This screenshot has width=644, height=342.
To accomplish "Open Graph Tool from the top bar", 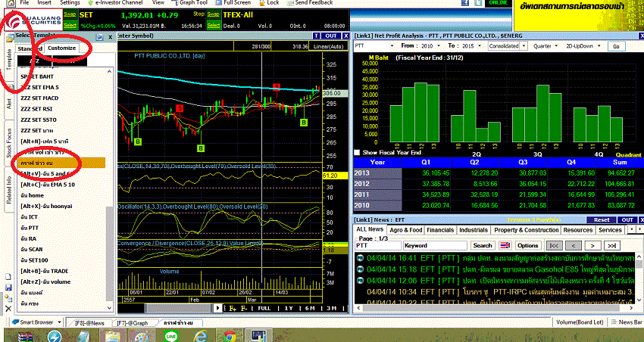I will 190,2.
